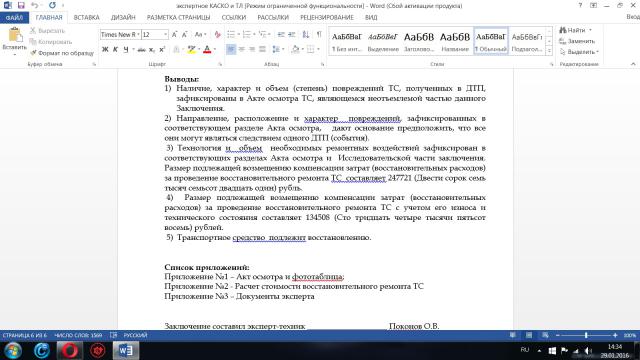The height and width of the screenshot is (360, 640).
Task: Click the zoom out minus button
Action: click(x=558, y=335)
